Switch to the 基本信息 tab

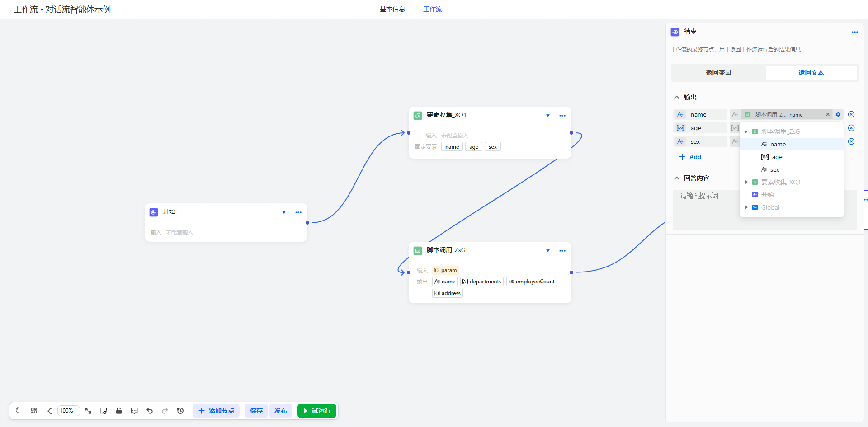pyautogui.click(x=392, y=9)
